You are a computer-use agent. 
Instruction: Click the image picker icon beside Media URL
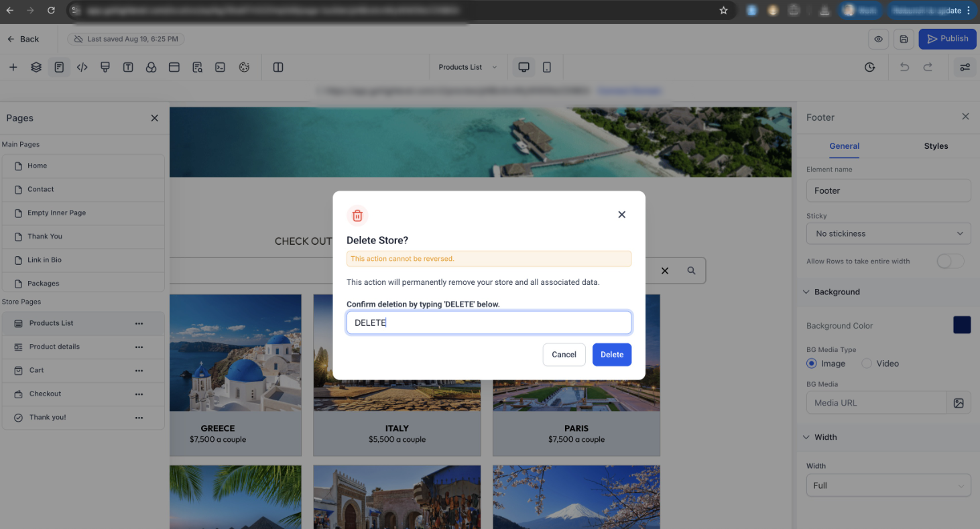click(959, 403)
